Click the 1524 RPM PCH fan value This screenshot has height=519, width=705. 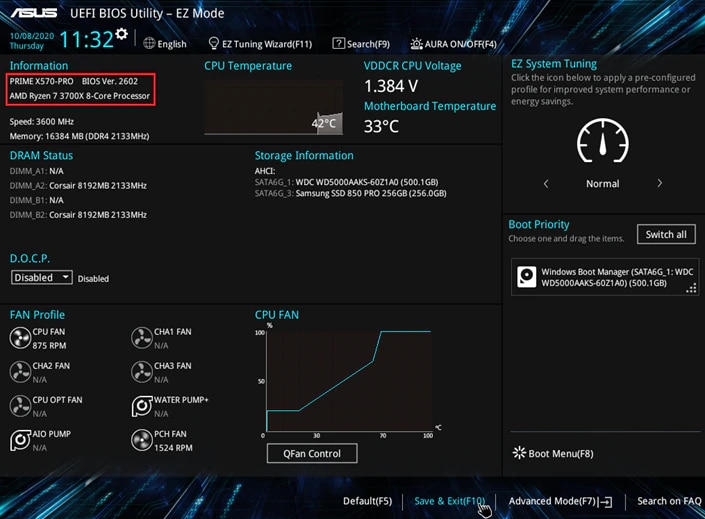[173, 447]
